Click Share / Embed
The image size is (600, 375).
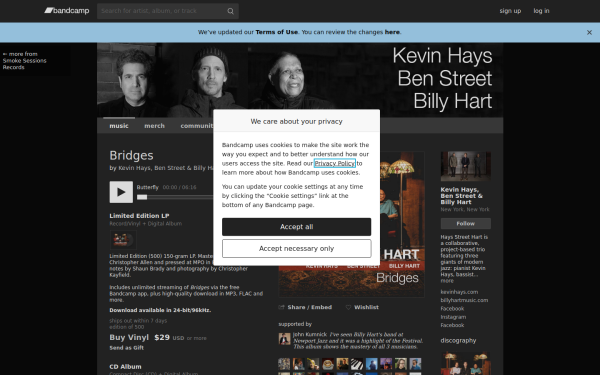point(305,307)
